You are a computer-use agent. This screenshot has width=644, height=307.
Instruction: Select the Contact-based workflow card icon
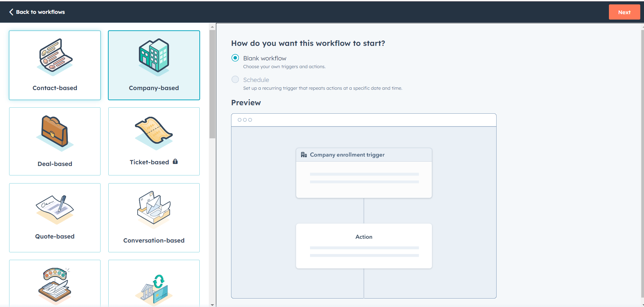[x=55, y=56]
